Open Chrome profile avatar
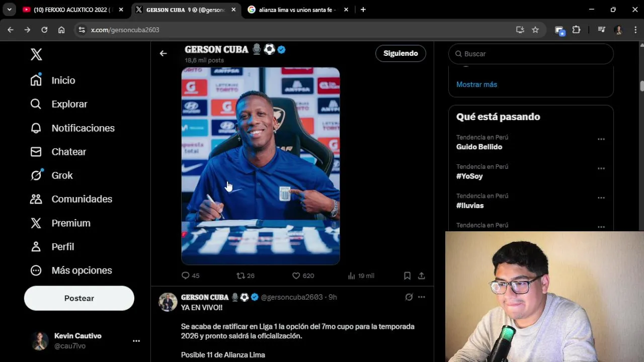This screenshot has height=362, width=644. click(x=618, y=30)
